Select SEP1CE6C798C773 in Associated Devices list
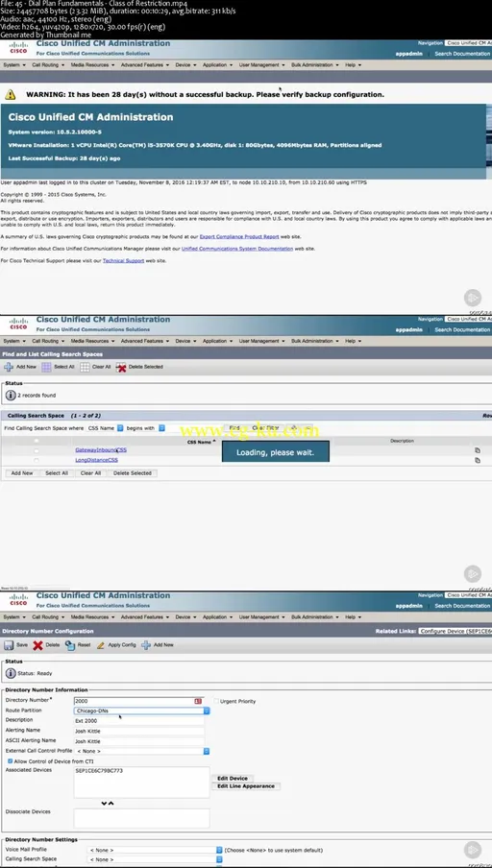This screenshot has height=868, width=492. pos(99,771)
